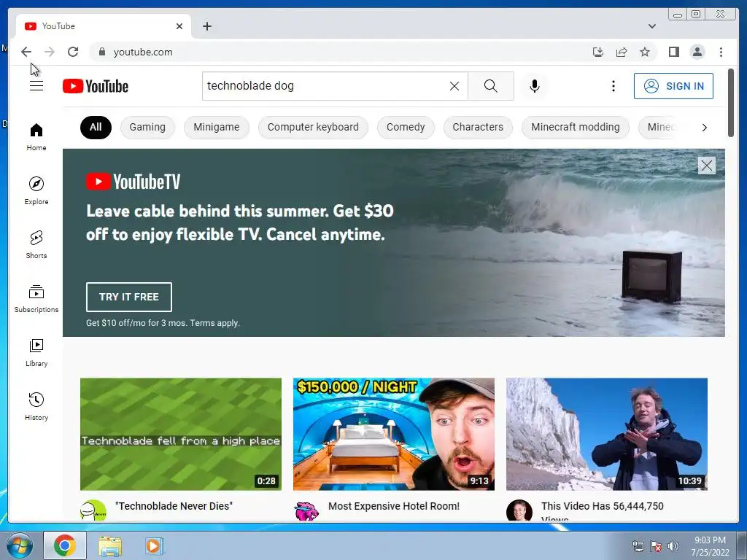Select the Characters filter chip

tap(478, 127)
